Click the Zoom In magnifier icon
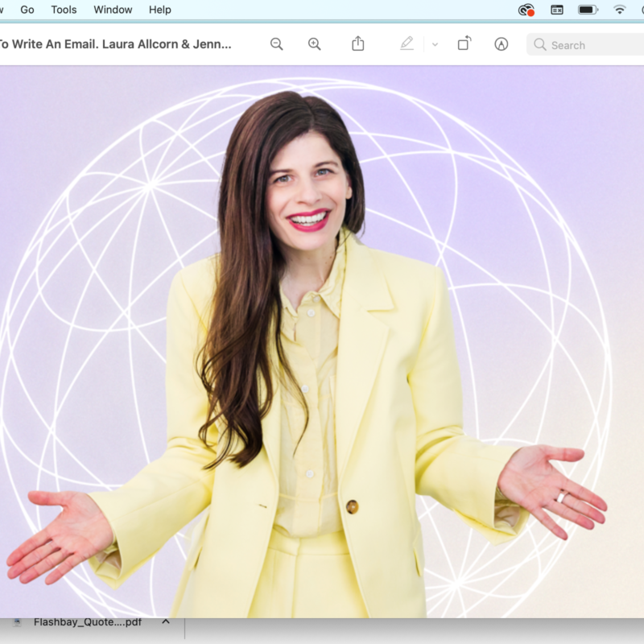 click(x=314, y=44)
